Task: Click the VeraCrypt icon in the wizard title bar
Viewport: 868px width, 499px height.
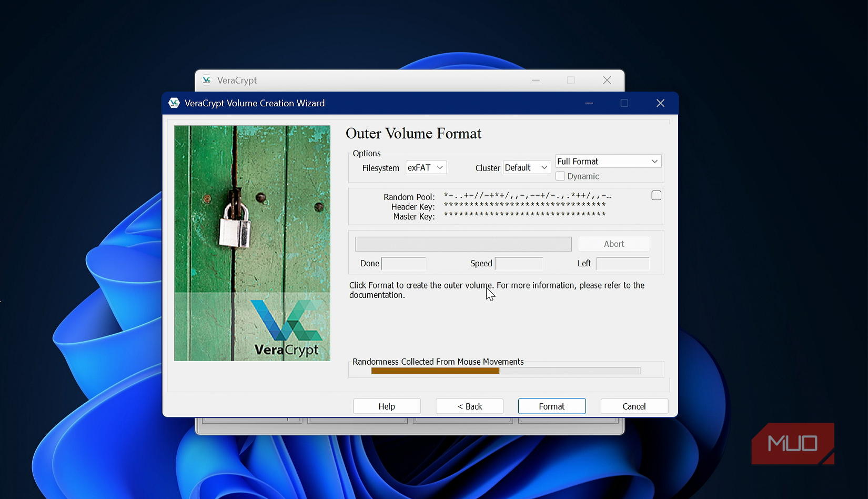Action: click(x=174, y=103)
